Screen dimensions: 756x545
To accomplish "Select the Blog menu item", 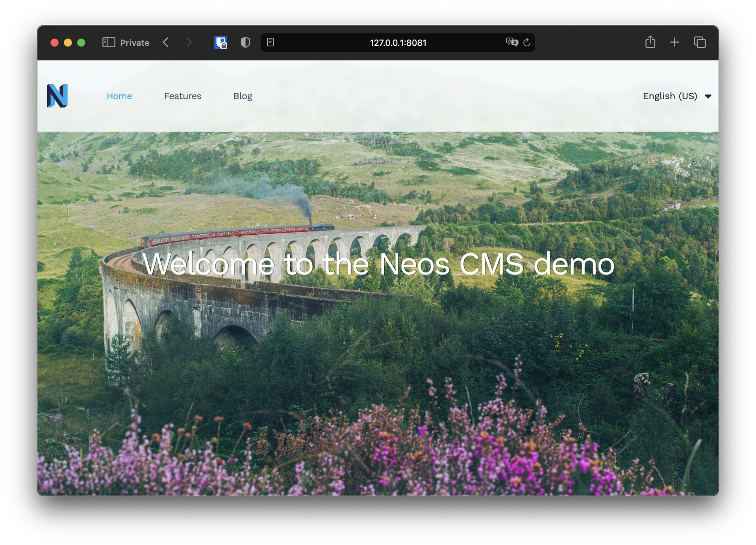I will click(x=243, y=96).
